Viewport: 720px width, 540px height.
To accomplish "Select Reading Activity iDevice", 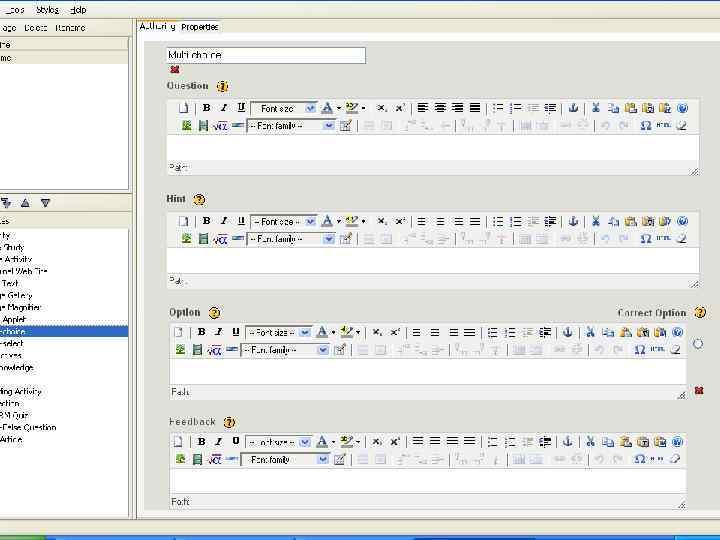I will [21, 391].
